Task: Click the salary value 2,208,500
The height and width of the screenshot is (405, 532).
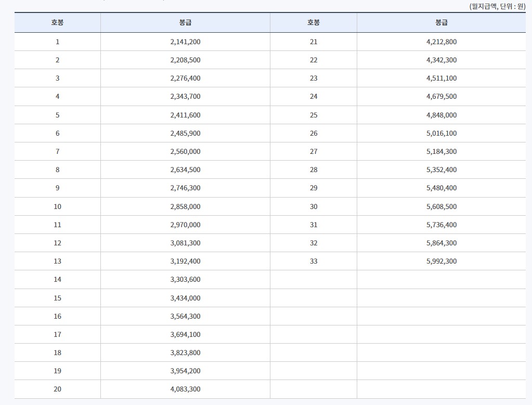Action: click(185, 60)
